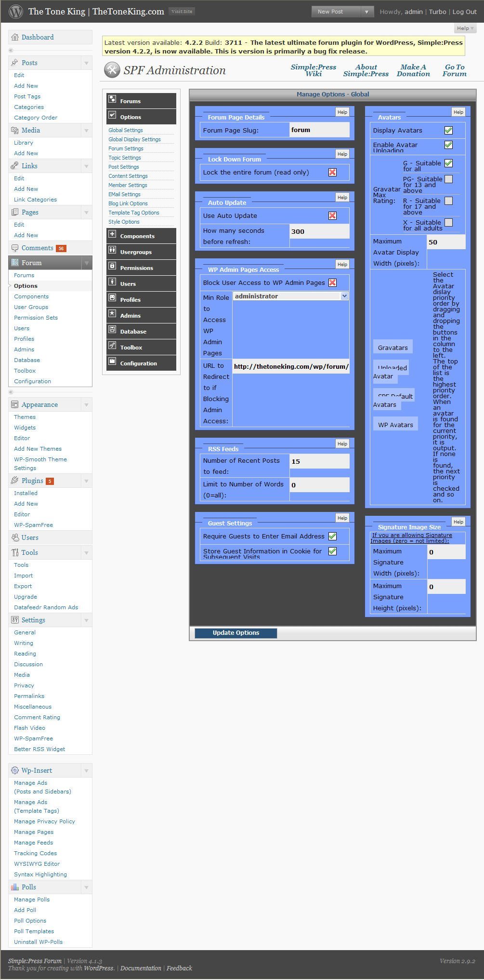This screenshot has height=980, width=484.
Task: Click the Permissions padlock panel icon
Action: pyautogui.click(x=112, y=266)
